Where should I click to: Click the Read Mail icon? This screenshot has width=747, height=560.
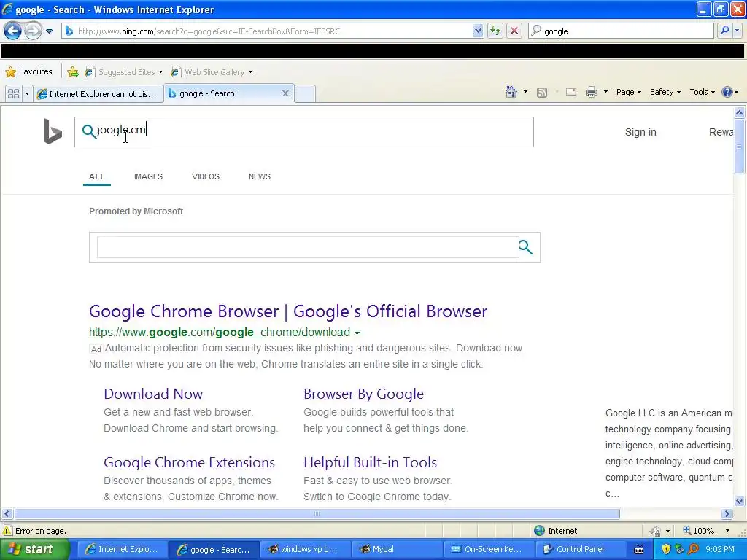point(571,92)
